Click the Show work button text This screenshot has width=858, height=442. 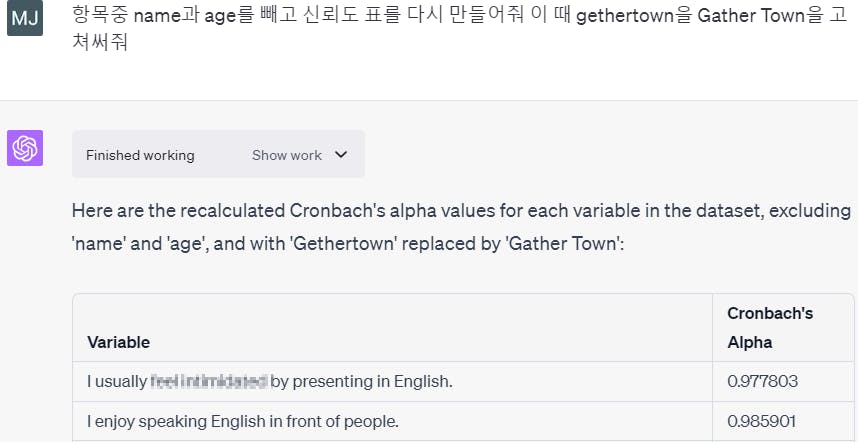(x=287, y=155)
